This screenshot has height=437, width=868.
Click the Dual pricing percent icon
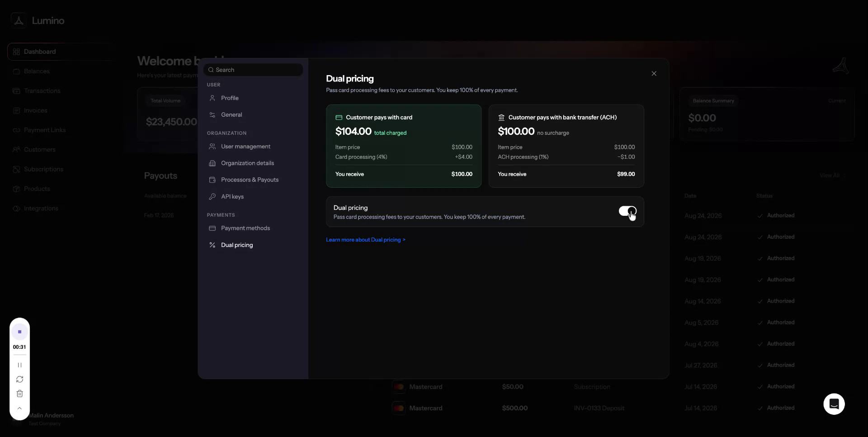(212, 245)
